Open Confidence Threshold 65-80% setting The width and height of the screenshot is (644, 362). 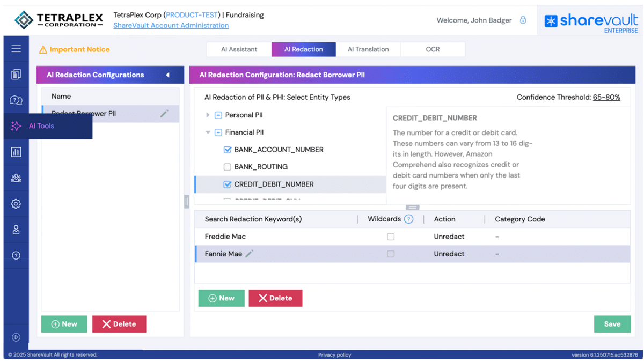coord(606,97)
